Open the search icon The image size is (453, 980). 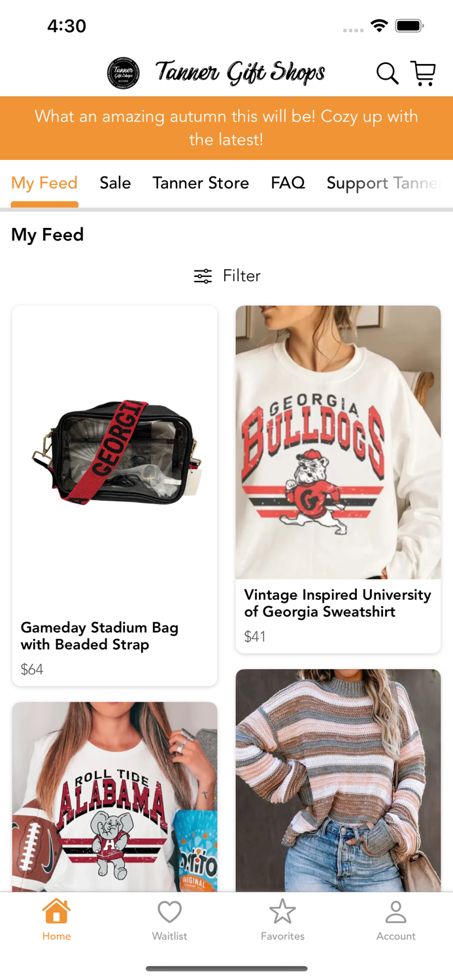(387, 74)
